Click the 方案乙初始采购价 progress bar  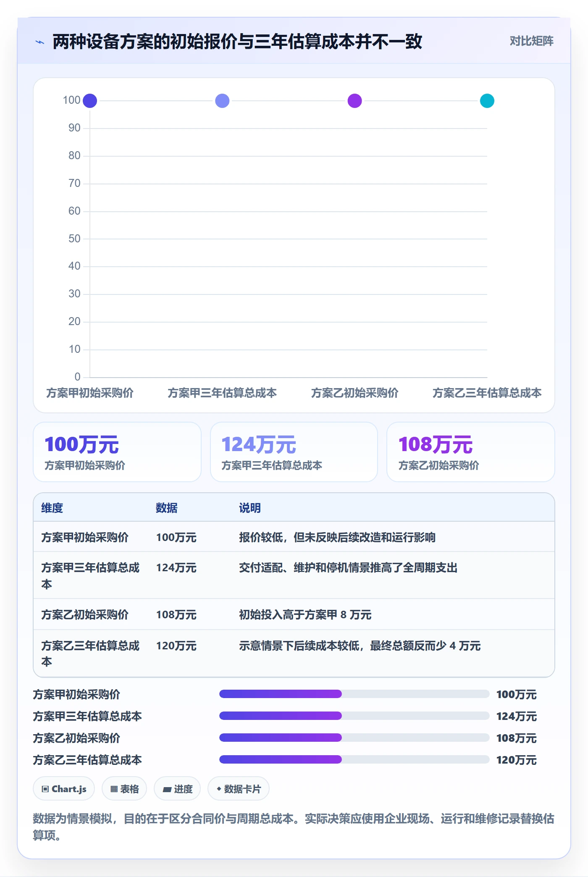click(x=354, y=738)
